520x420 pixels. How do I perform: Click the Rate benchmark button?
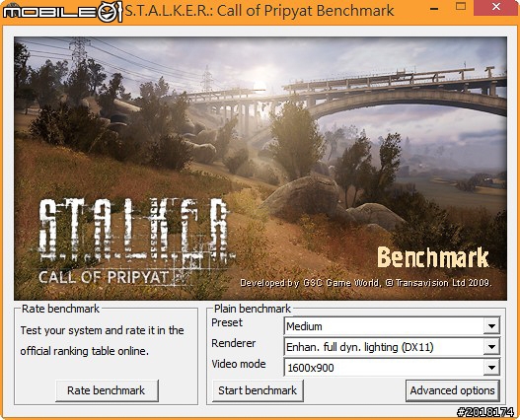pyautogui.click(x=107, y=390)
